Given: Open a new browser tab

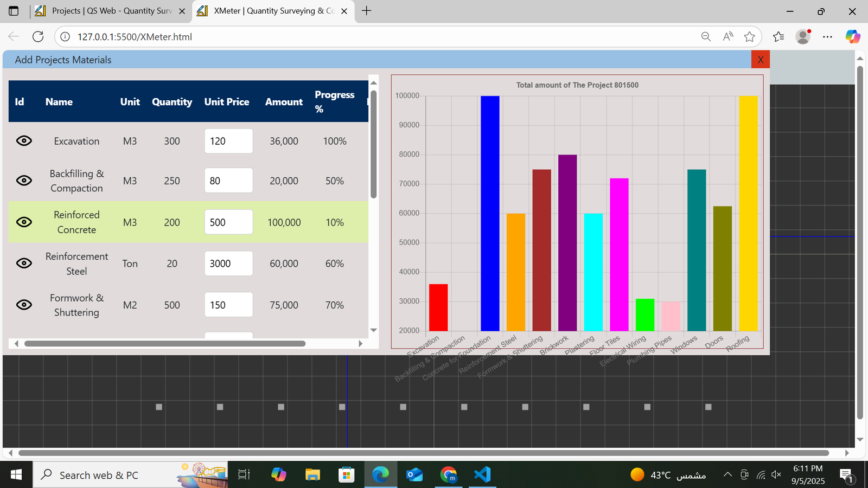Looking at the screenshot, I should click(367, 11).
